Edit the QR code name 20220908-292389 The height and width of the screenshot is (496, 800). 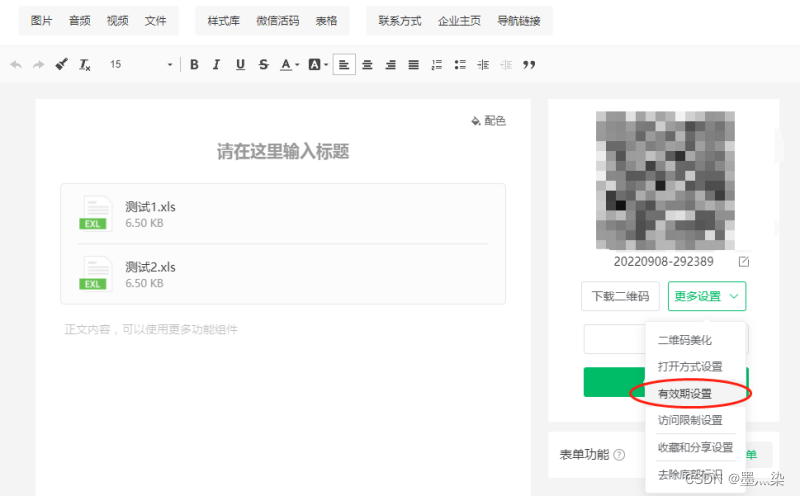coord(744,262)
